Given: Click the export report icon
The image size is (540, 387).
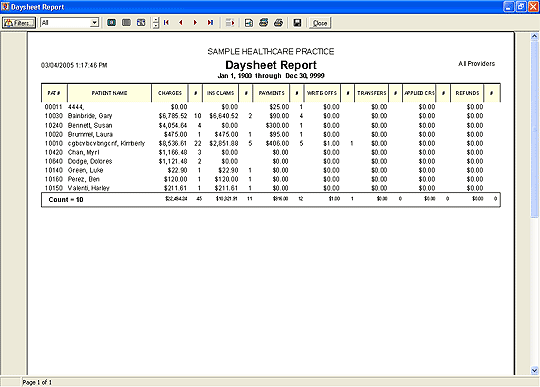Looking at the screenshot, I should tap(249, 23).
